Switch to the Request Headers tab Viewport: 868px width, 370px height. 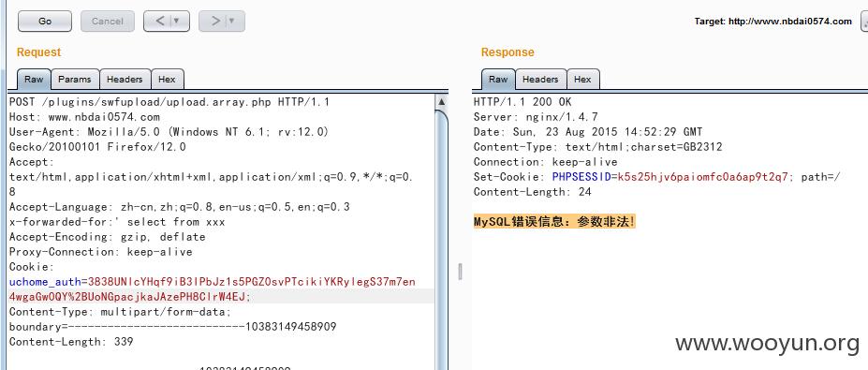coord(125,80)
